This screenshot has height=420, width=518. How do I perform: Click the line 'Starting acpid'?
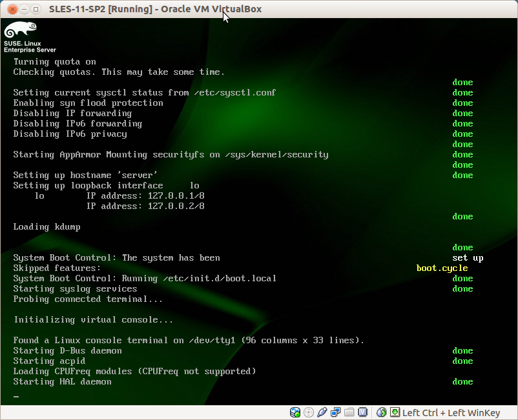[x=49, y=361]
